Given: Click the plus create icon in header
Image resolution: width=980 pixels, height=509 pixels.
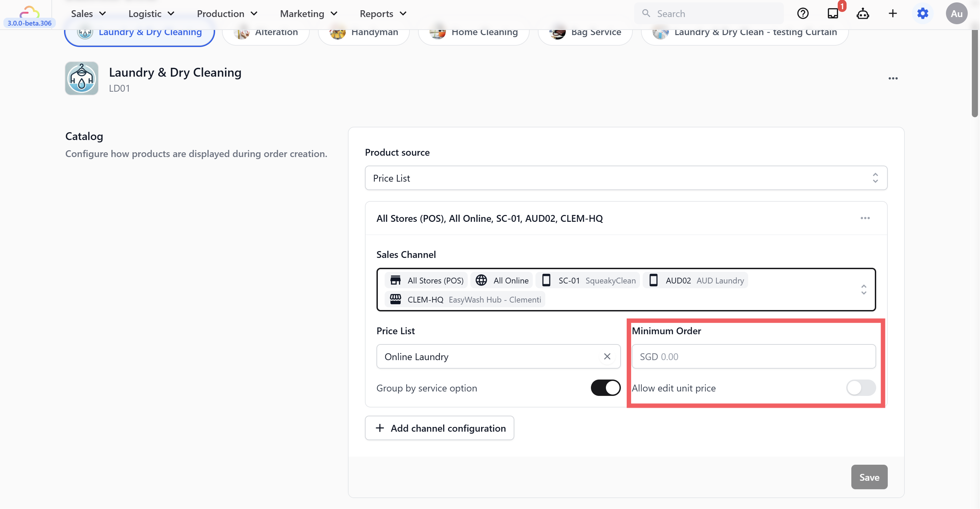Looking at the screenshot, I should point(893,14).
